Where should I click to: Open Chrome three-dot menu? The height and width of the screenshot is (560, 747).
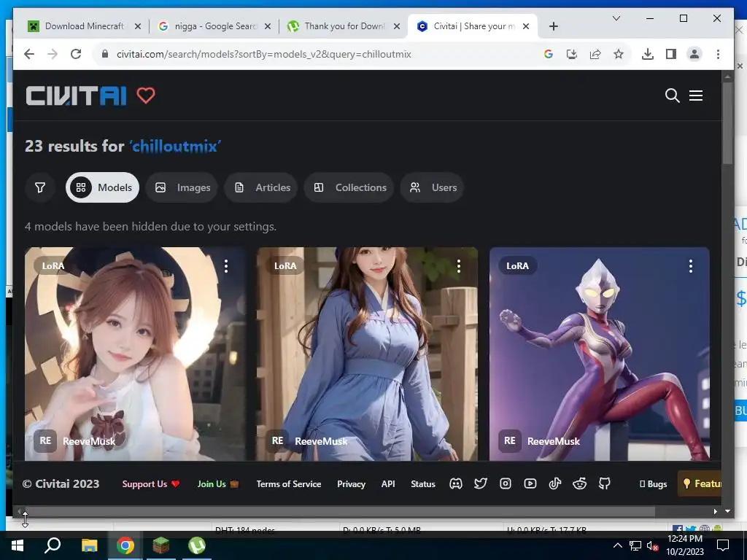[x=718, y=54]
